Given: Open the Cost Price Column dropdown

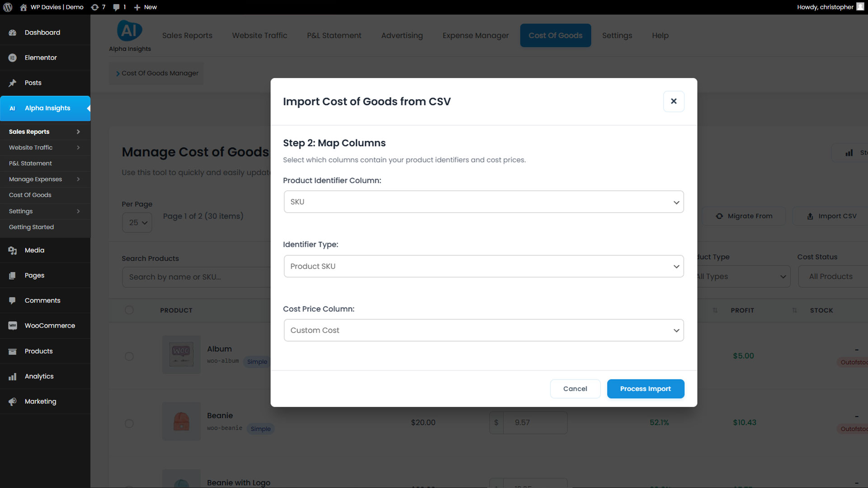Looking at the screenshot, I should coord(483,330).
